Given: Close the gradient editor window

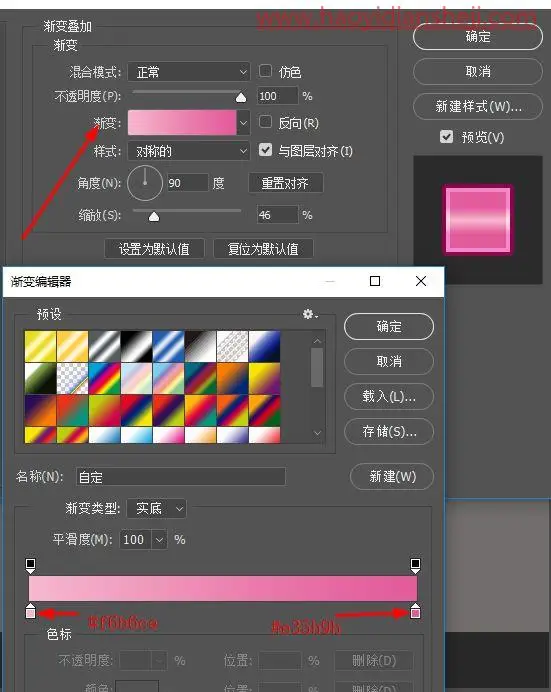Looking at the screenshot, I should pyautogui.click(x=421, y=281).
